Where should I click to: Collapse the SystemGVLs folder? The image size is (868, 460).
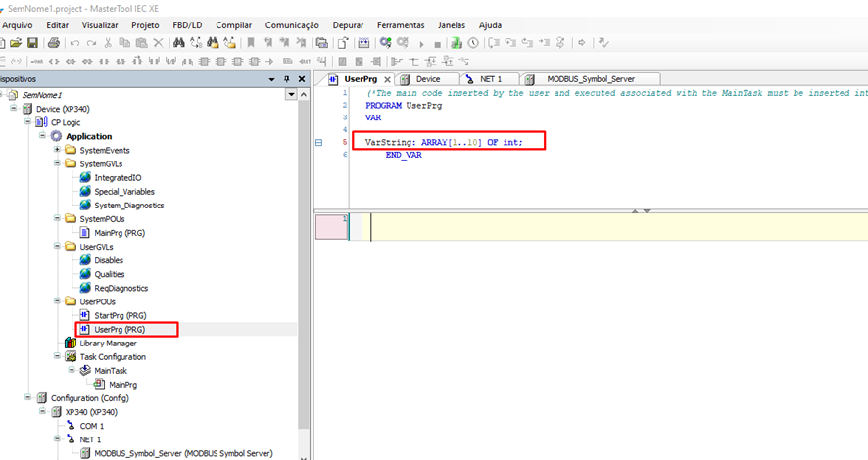click(x=58, y=164)
